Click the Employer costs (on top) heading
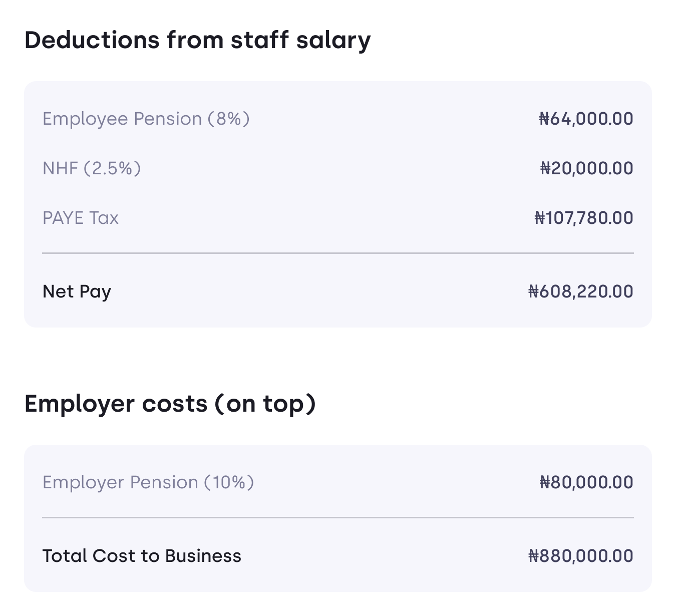This screenshot has width=676, height=616. (170, 404)
